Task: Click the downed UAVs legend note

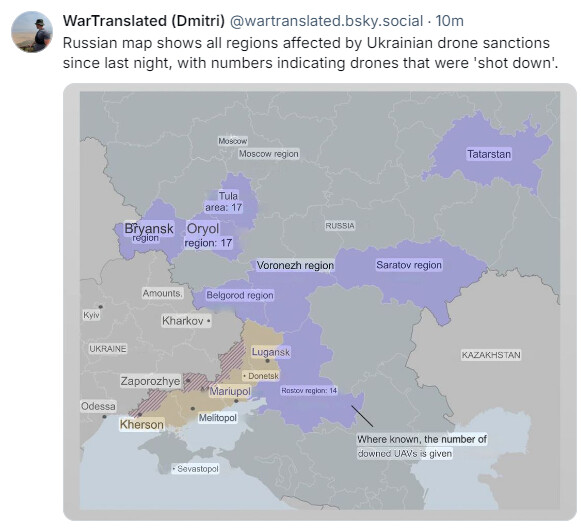Action: pos(422,446)
